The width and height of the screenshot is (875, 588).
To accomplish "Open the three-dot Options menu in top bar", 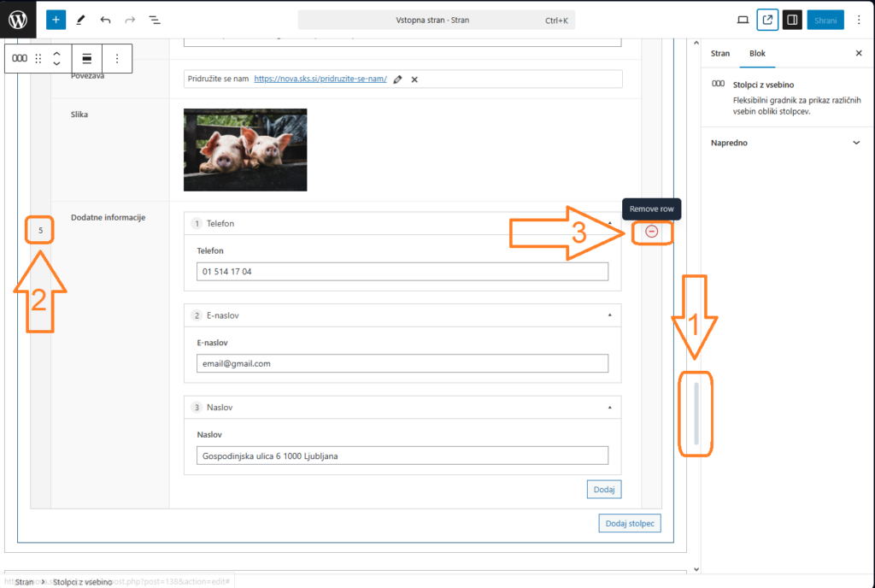I will click(859, 20).
